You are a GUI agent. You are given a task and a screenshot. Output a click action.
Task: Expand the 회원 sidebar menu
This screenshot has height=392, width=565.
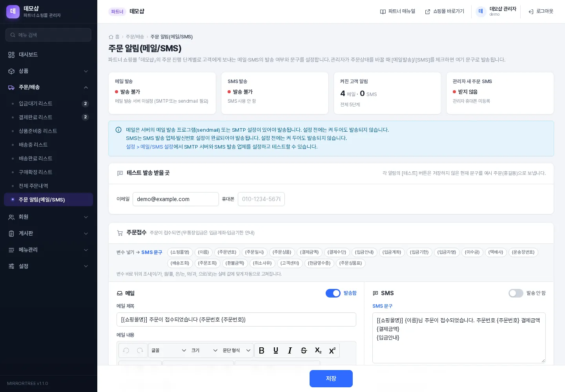(x=48, y=217)
